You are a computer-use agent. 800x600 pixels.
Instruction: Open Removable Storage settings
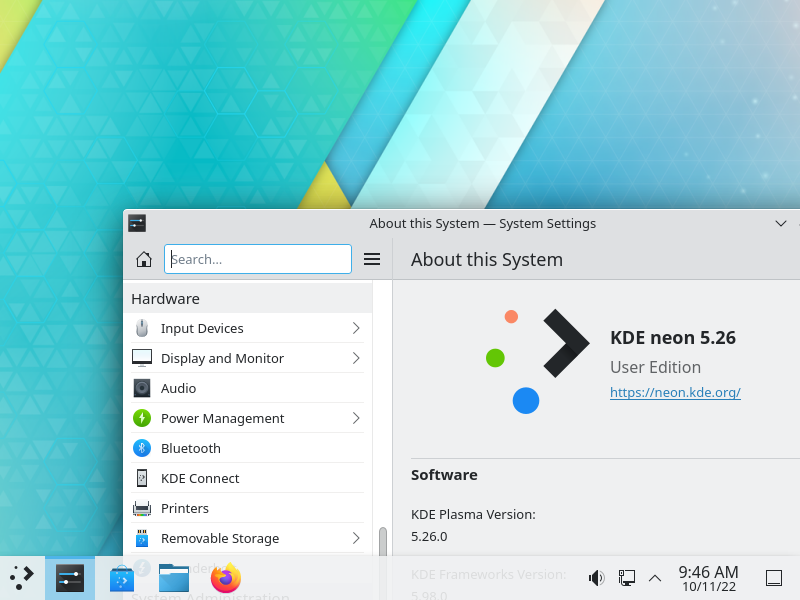tap(247, 538)
